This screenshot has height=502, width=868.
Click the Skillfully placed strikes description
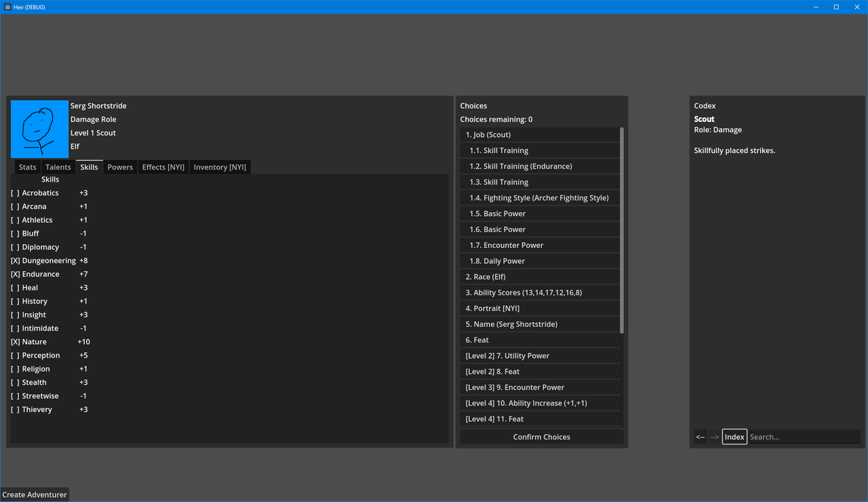[x=734, y=151]
